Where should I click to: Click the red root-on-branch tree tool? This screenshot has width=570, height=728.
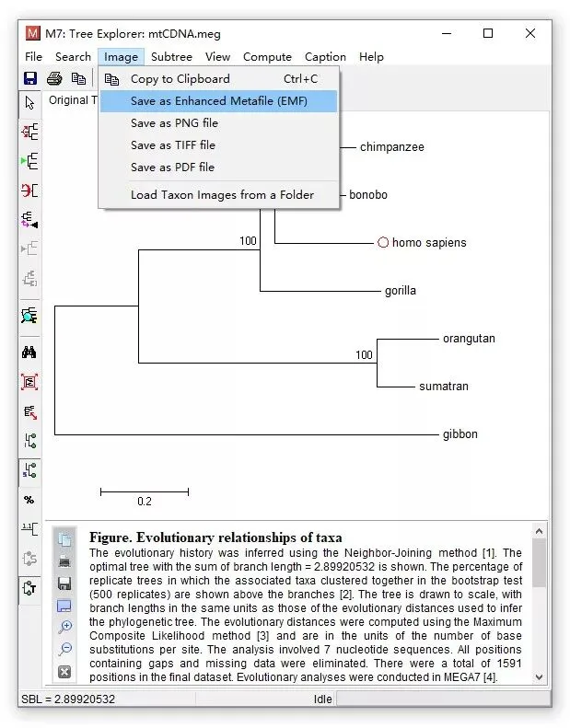click(x=29, y=132)
